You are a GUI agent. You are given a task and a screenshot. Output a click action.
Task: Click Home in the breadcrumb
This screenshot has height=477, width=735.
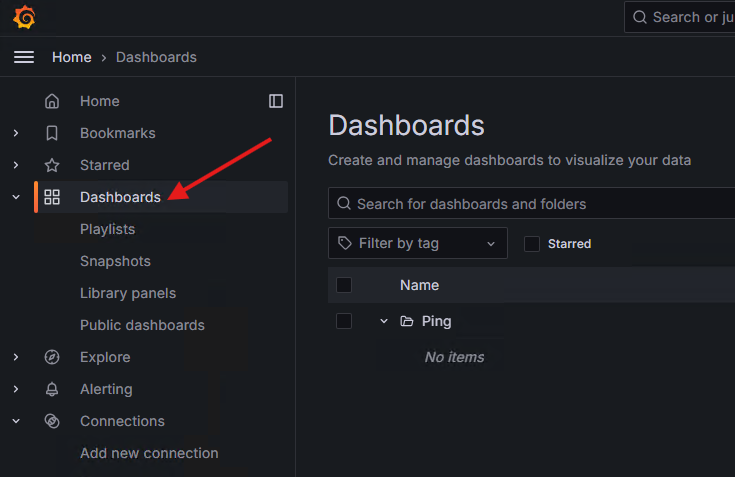point(72,57)
